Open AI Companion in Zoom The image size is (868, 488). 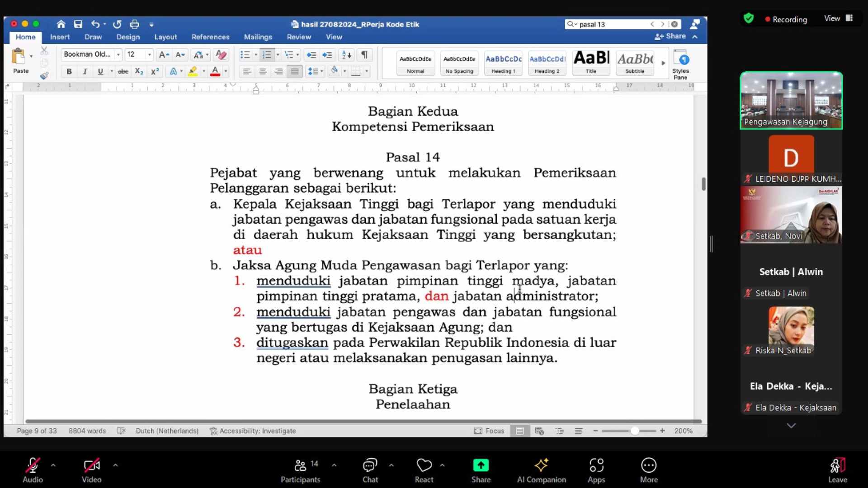pyautogui.click(x=541, y=470)
